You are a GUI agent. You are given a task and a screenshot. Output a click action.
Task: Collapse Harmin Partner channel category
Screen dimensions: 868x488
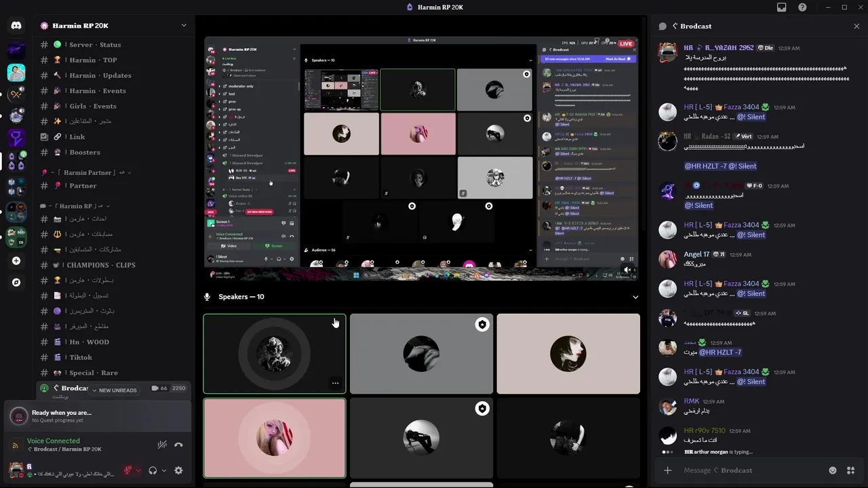[85, 173]
